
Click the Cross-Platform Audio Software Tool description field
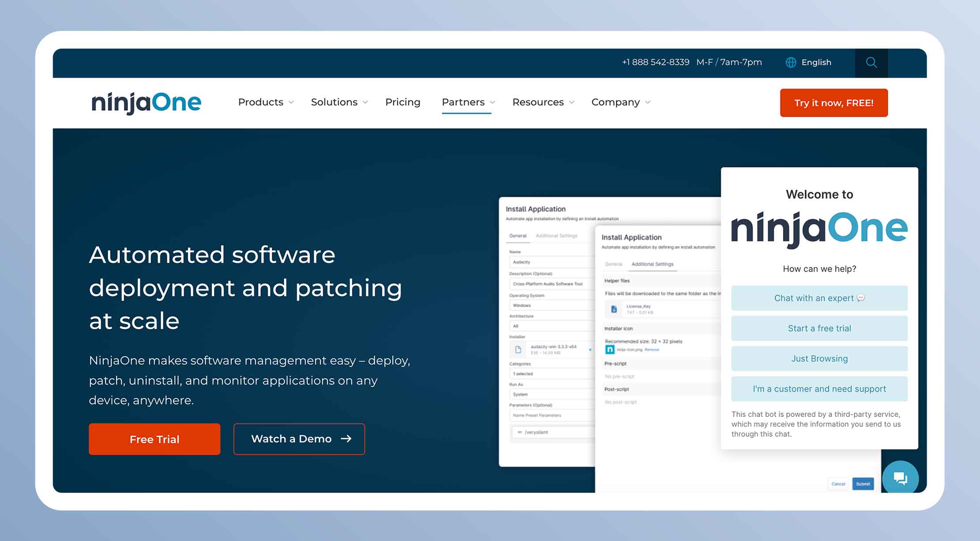(552, 284)
